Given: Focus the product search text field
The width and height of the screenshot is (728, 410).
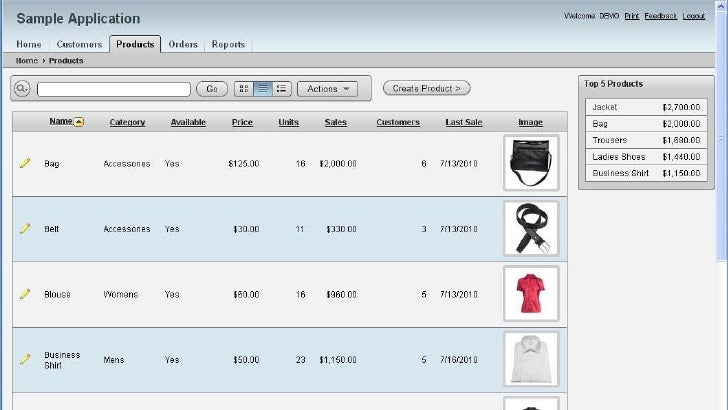Looking at the screenshot, I should click(x=114, y=89).
